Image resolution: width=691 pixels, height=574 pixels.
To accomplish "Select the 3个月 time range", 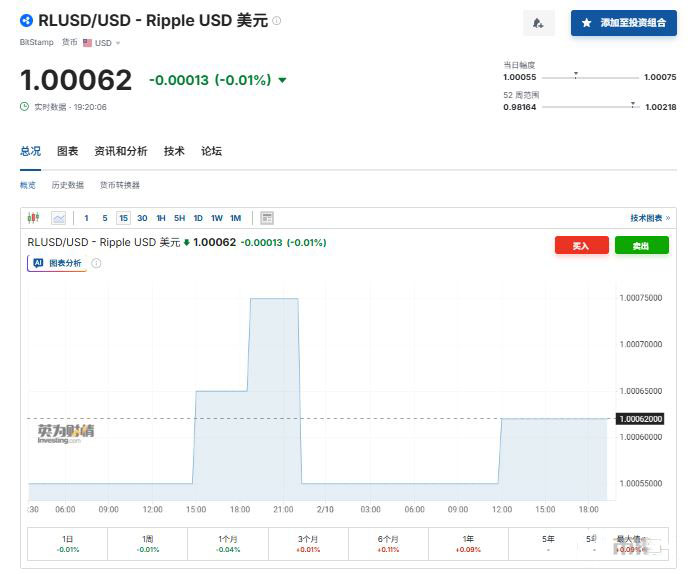I will pyautogui.click(x=308, y=544).
